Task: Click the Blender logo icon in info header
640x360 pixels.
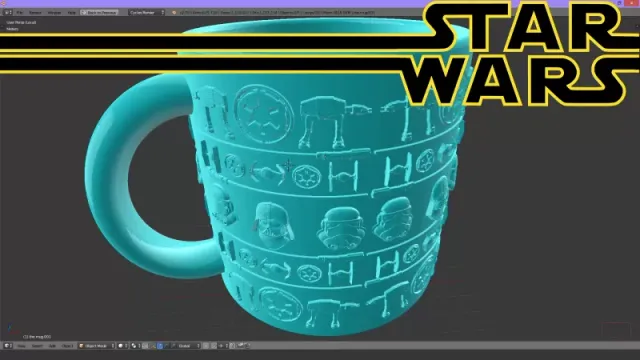Action: tap(174, 13)
